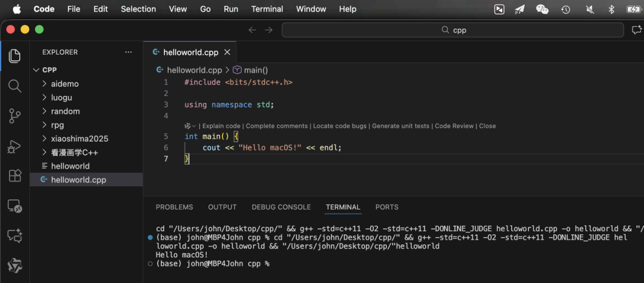Click the terminal-style menu bar icon
The image size is (644, 283).
(x=499, y=9)
